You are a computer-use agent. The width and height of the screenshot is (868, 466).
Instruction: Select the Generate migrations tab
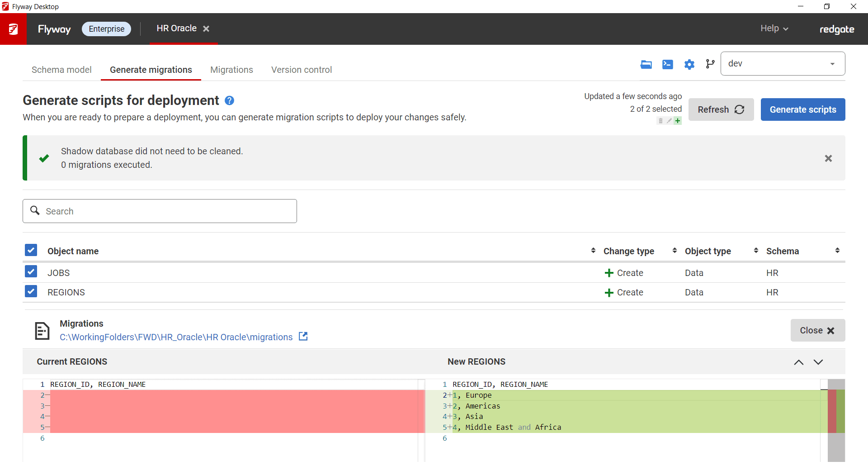tap(151, 70)
